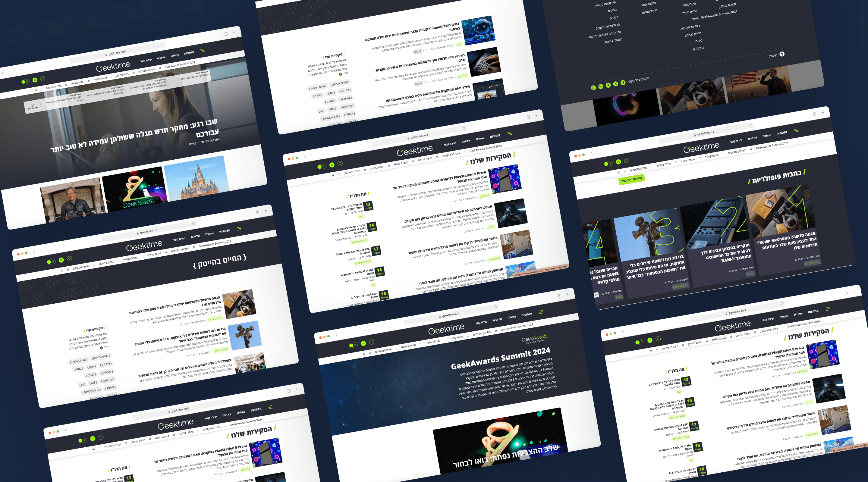Click the LinkedIn icon in the footer window
The width and height of the screenshot is (868, 482).
coord(601,86)
